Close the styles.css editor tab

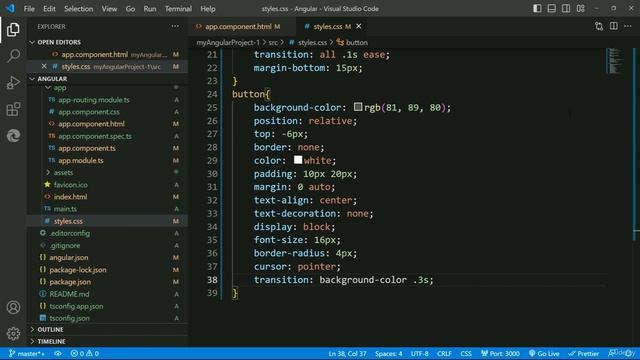tap(358, 26)
